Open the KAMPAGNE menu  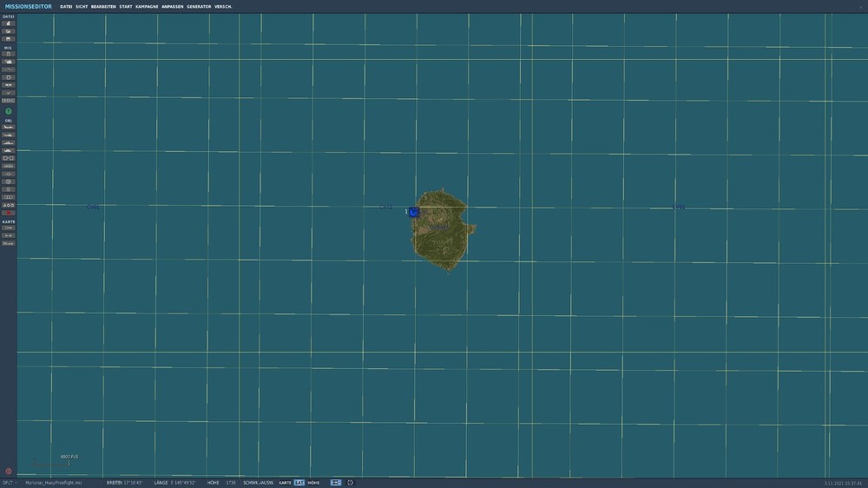click(x=147, y=7)
